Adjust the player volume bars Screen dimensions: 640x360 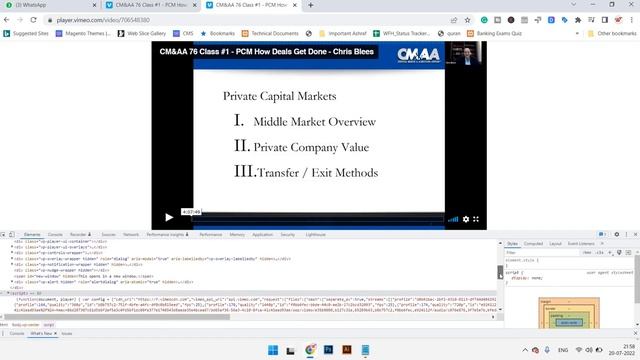tap(453, 219)
